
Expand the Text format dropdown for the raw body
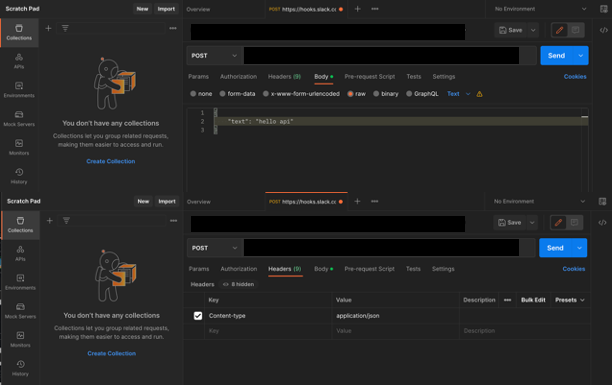click(459, 94)
